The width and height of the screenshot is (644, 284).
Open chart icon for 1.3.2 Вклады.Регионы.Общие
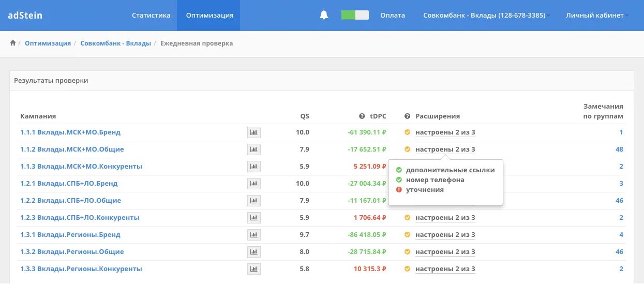click(253, 252)
